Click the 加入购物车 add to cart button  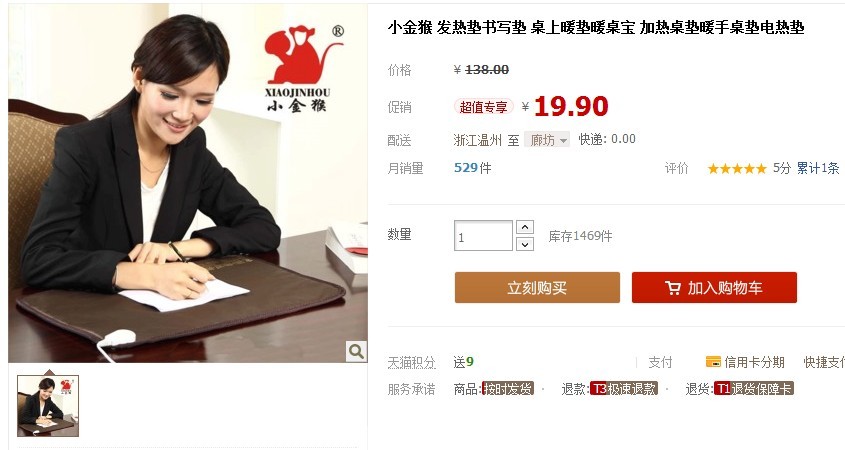click(x=714, y=288)
